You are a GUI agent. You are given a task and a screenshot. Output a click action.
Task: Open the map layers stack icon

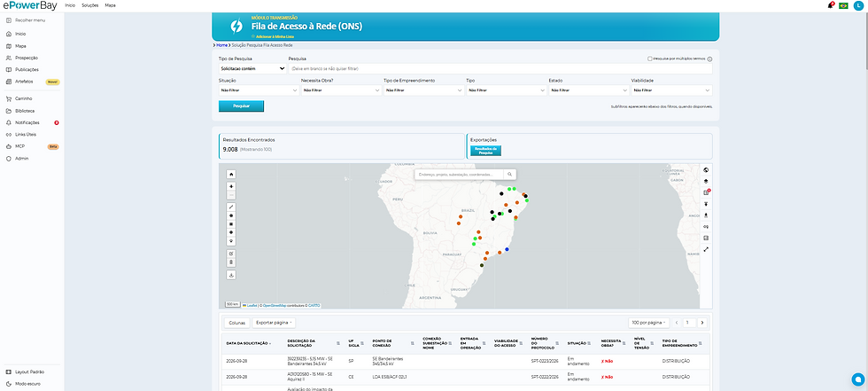[707, 181]
